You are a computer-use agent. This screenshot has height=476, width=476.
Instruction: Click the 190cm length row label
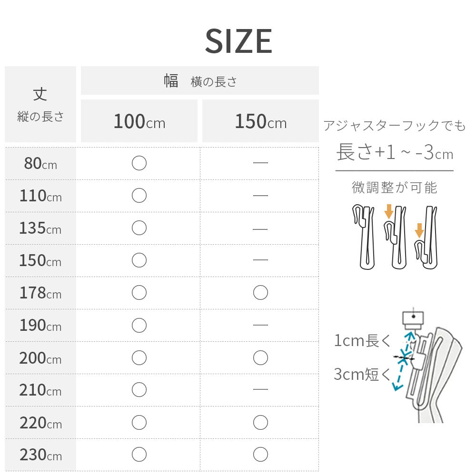click(40, 326)
